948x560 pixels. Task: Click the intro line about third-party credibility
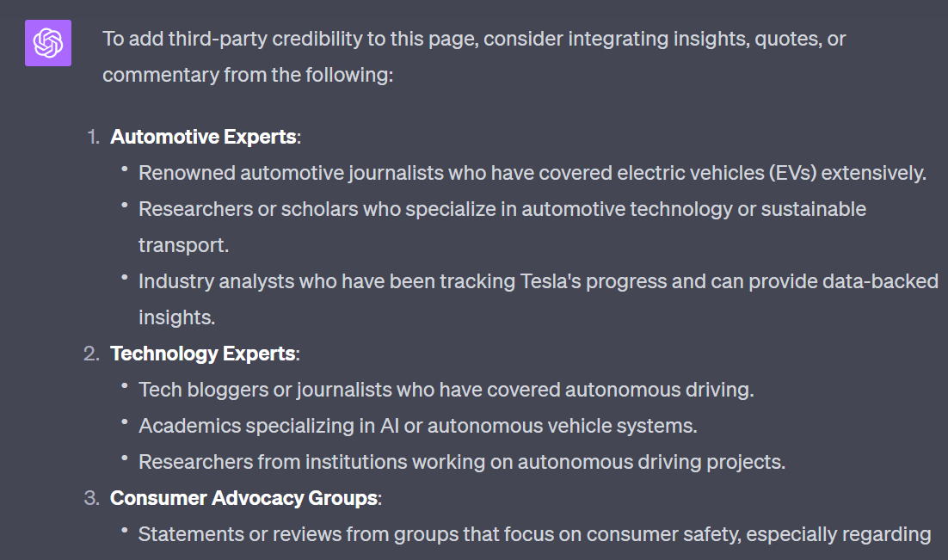click(x=465, y=40)
